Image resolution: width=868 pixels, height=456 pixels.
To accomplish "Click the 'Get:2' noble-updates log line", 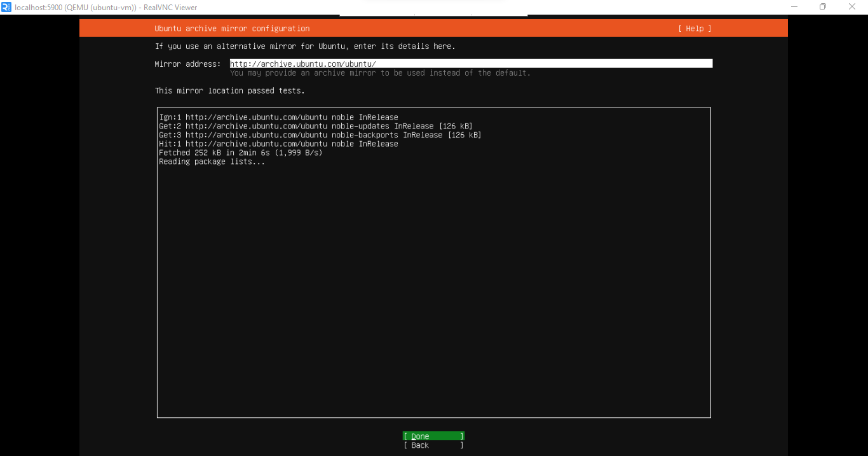I will coord(316,126).
